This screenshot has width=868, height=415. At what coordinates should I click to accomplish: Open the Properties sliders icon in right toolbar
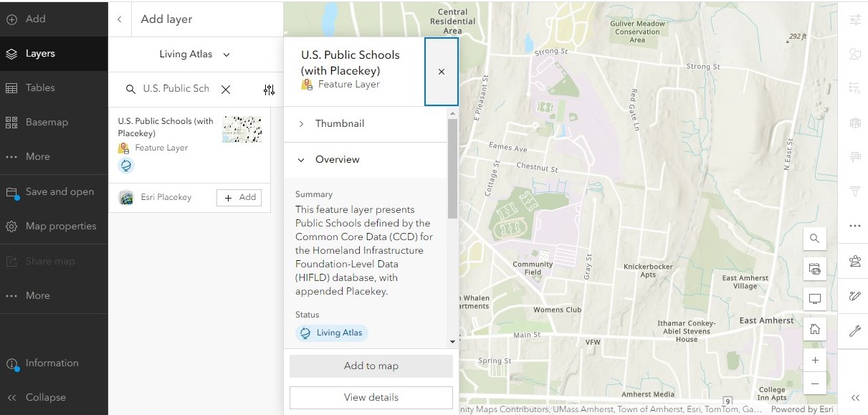pyautogui.click(x=854, y=19)
